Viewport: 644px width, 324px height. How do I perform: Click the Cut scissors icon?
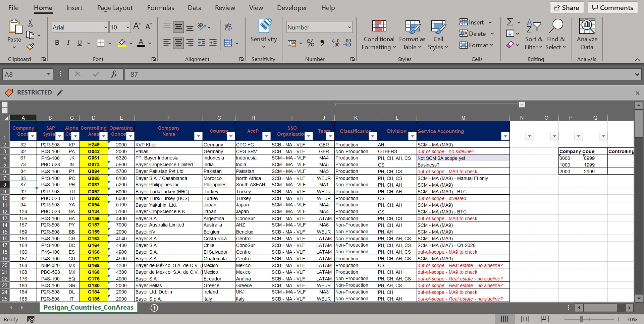click(30, 23)
